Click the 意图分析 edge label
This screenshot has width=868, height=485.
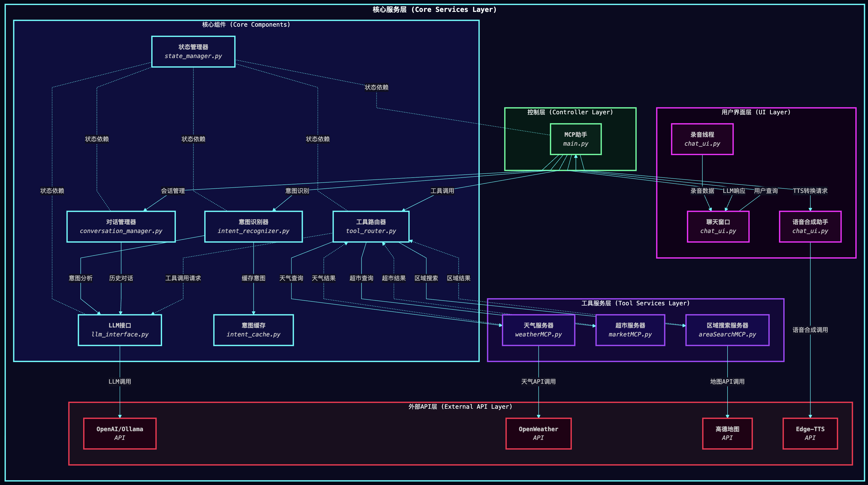coord(81,278)
